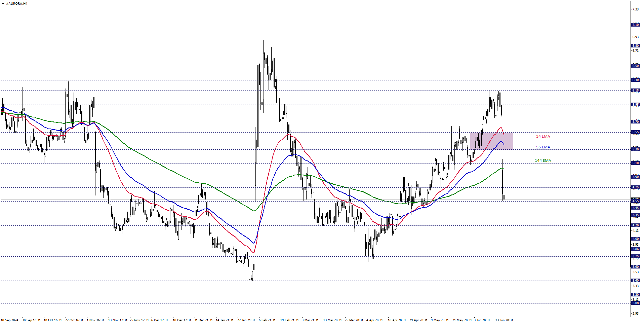Click the 4.45 price level label
644x324 pixels.
pyautogui.click(x=635, y=208)
